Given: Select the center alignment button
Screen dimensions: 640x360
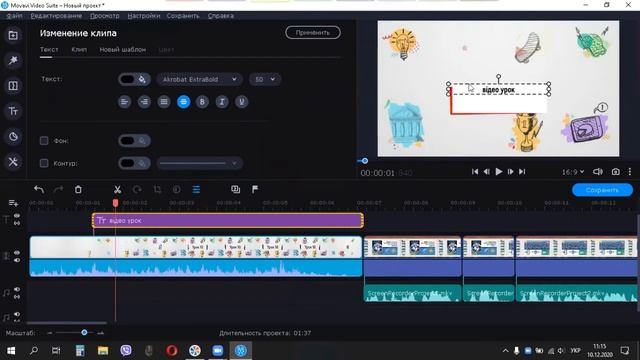Looking at the screenshot, I should pyautogui.click(x=183, y=102).
